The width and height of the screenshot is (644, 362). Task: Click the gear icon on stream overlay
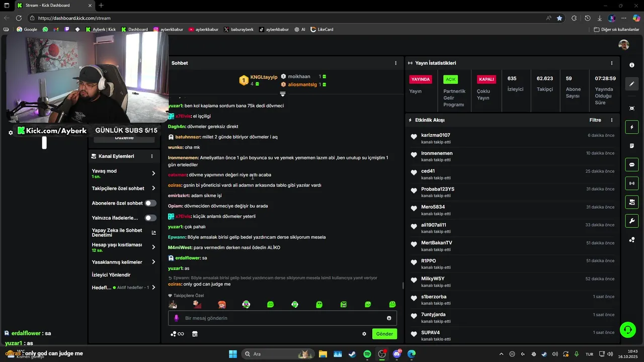coord(11,133)
